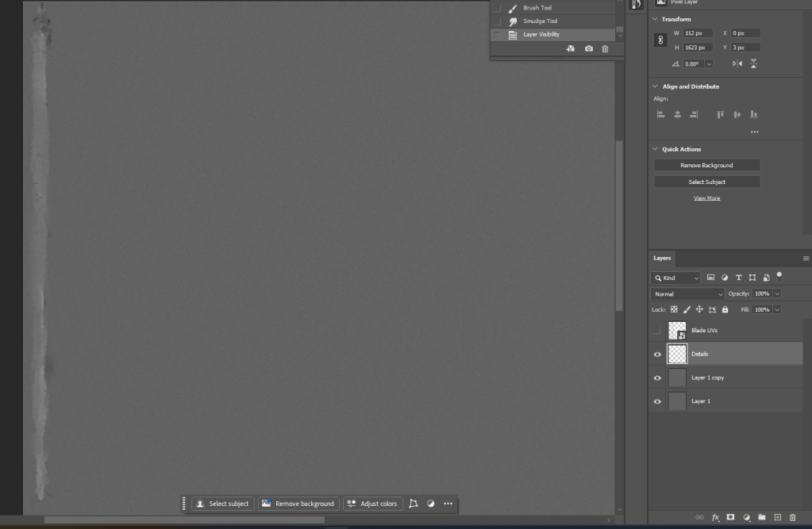The image size is (812, 529).
Task: Create new snapshot with camera icon
Action: point(588,49)
